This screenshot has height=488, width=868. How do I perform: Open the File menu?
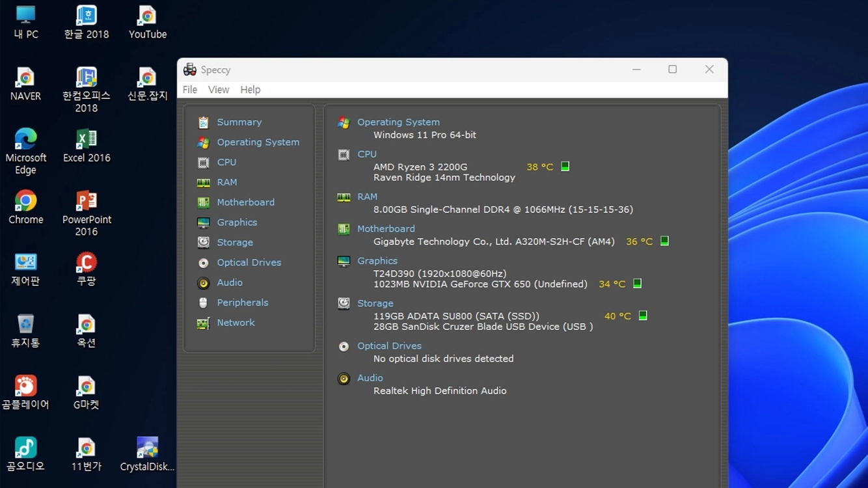[190, 90]
